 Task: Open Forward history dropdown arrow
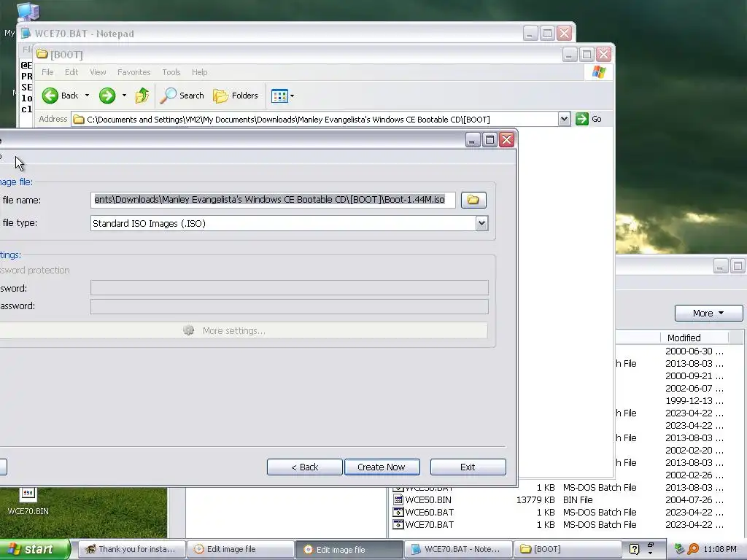[x=124, y=96]
